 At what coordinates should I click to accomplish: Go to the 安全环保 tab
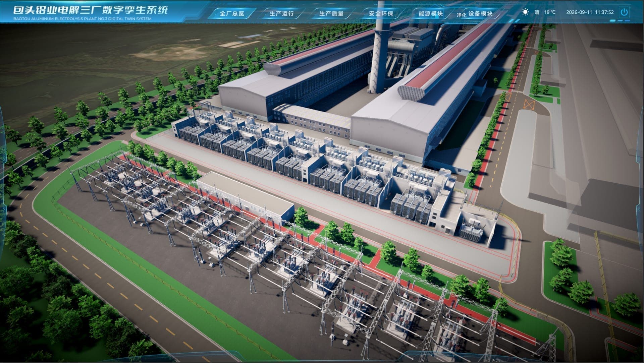pyautogui.click(x=381, y=13)
